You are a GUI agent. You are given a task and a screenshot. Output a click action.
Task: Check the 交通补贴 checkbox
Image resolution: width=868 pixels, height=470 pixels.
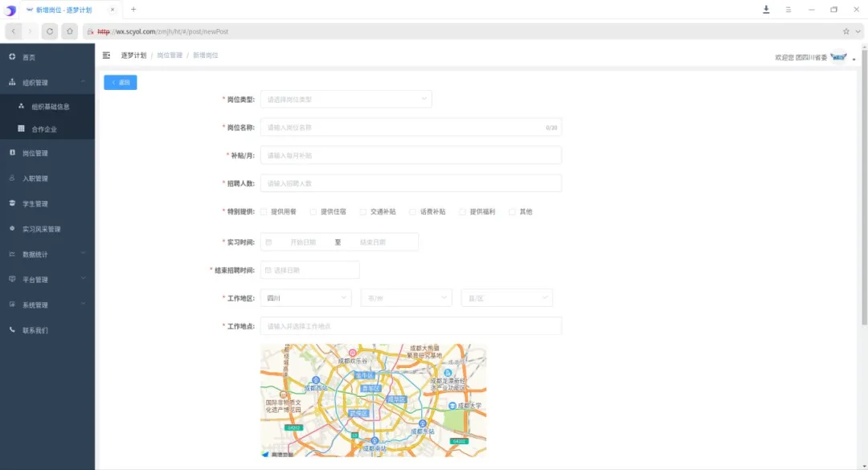(x=363, y=212)
